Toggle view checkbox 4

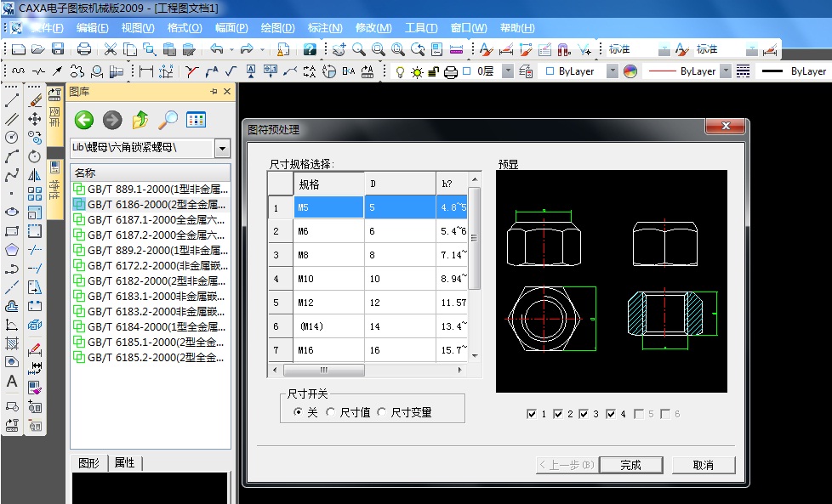click(611, 414)
